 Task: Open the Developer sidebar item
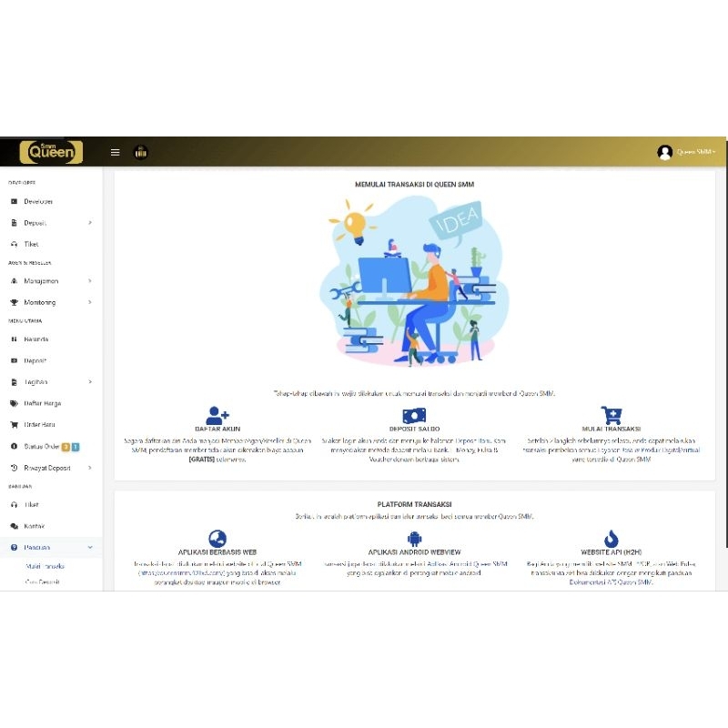(x=38, y=201)
